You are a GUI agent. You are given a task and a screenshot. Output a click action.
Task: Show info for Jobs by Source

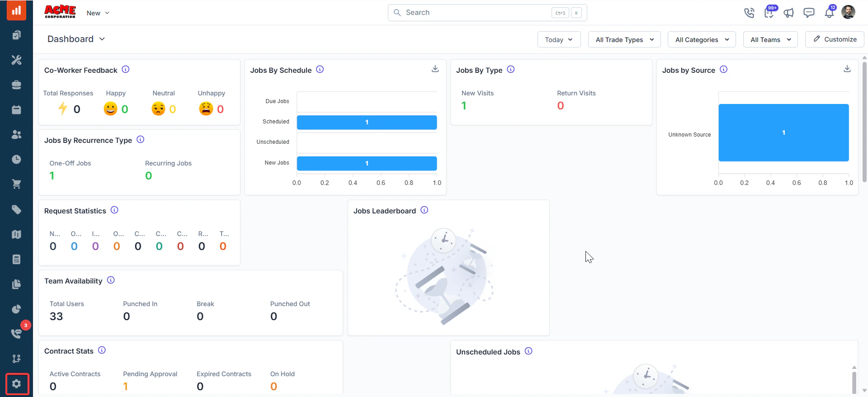[724, 69]
